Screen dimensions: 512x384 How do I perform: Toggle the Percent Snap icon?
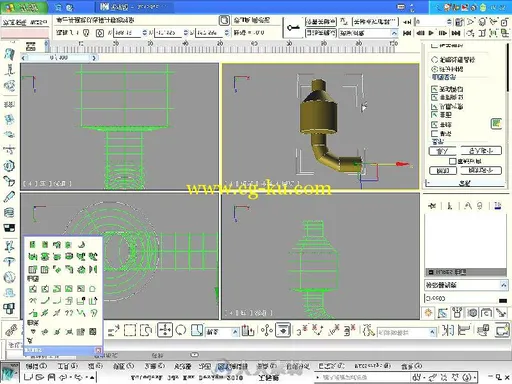[334, 330]
